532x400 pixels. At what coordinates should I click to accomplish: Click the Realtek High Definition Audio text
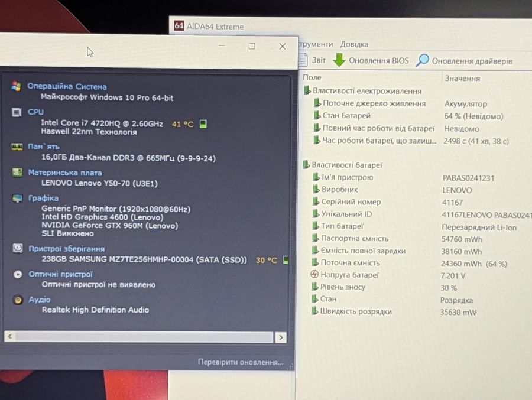95,310
